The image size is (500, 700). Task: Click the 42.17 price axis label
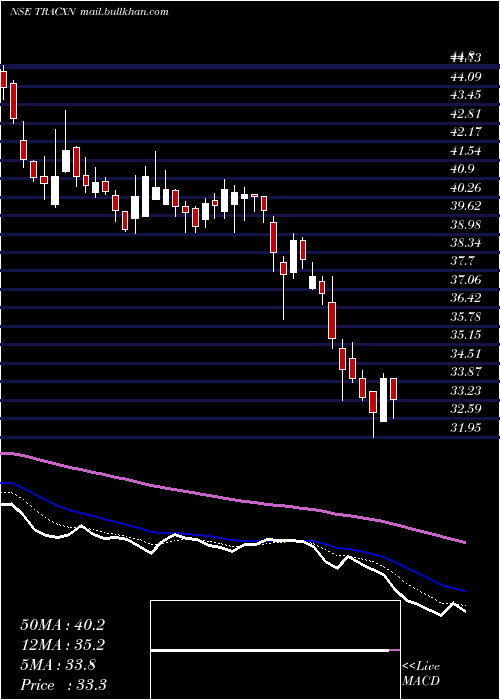coord(466,132)
